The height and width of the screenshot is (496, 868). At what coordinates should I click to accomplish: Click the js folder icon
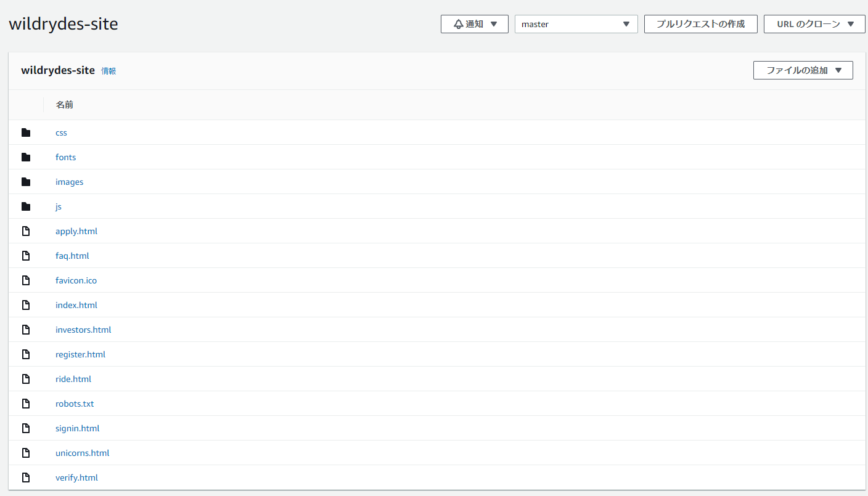click(x=25, y=206)
